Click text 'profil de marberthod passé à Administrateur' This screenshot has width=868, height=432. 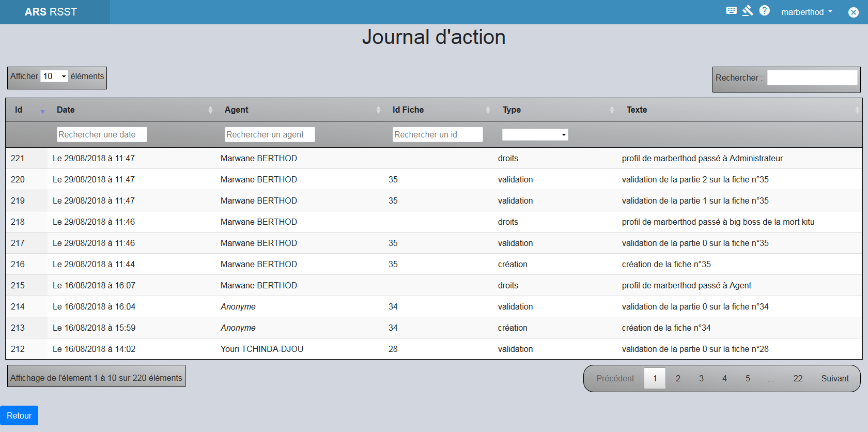(x=702, y=158)
